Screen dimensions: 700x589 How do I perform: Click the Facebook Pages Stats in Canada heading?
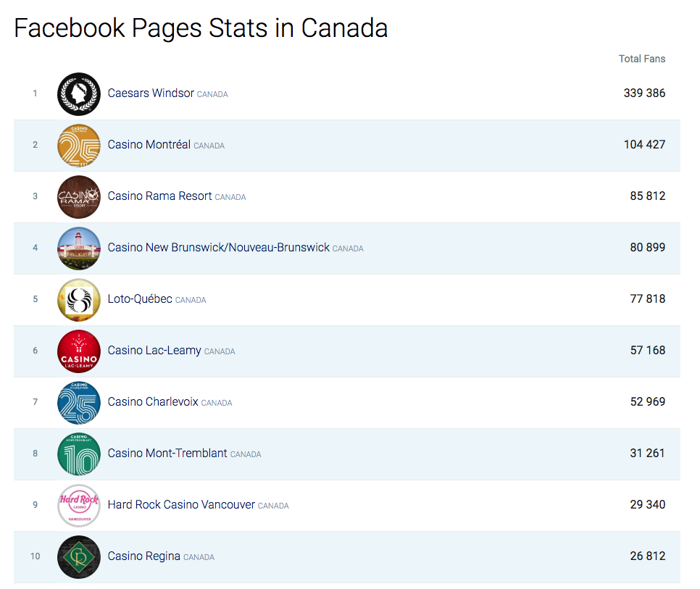click(201, 28)
